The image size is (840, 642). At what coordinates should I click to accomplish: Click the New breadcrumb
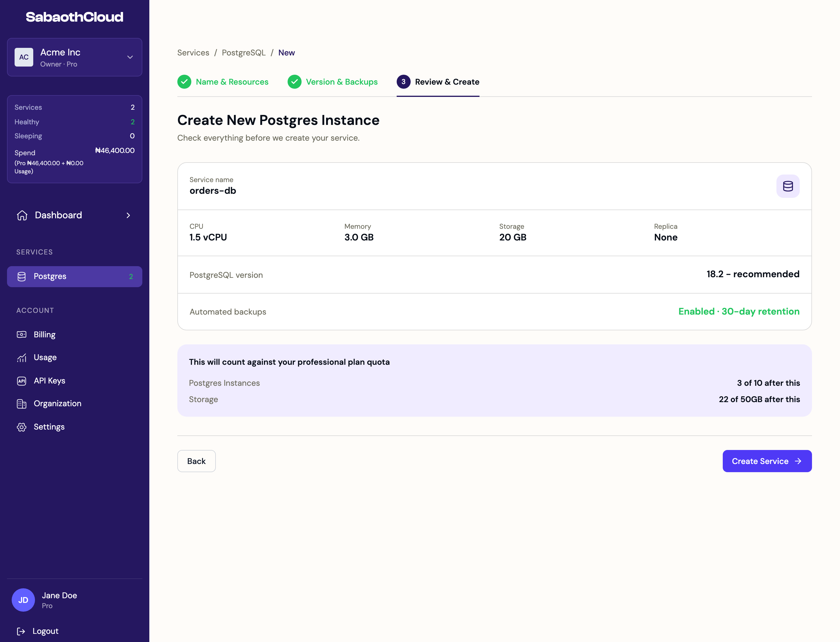pos(286,53)
